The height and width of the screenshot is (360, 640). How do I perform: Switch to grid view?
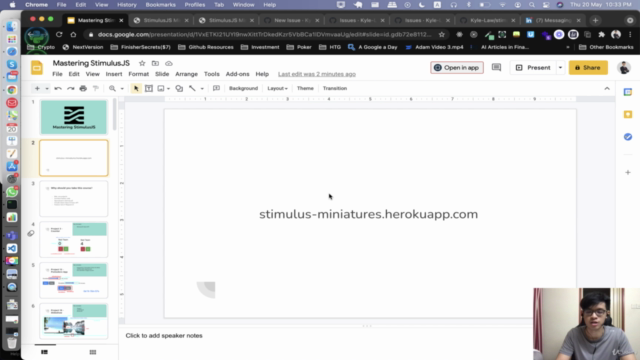point(93,352)
